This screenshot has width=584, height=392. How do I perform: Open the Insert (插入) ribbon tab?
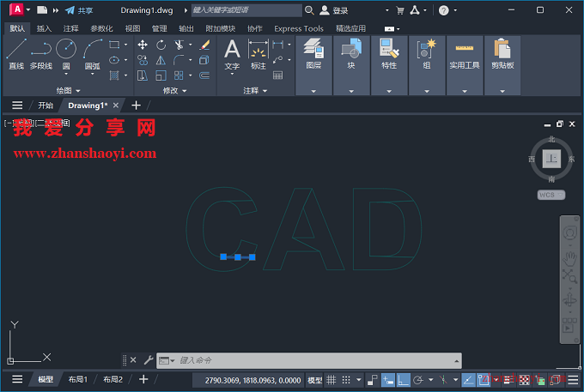(x=44, y=28)
